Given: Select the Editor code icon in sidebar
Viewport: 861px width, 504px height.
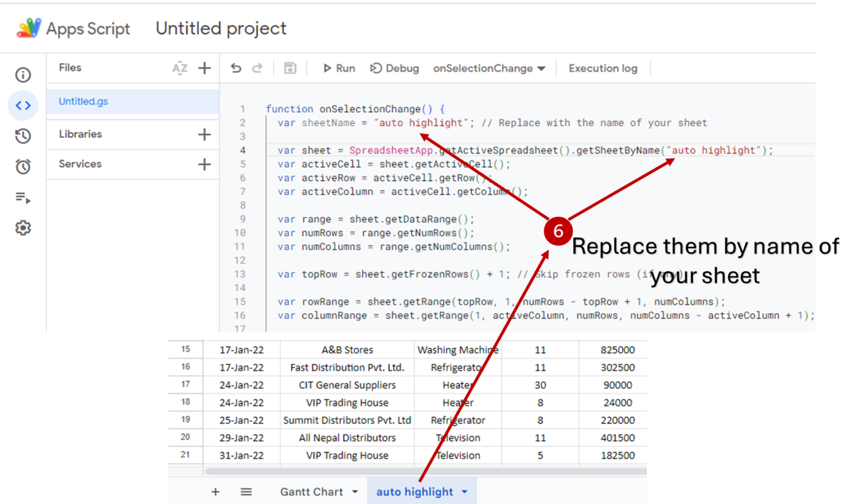Looking at the screenshot, I should [x=23, y=105].
